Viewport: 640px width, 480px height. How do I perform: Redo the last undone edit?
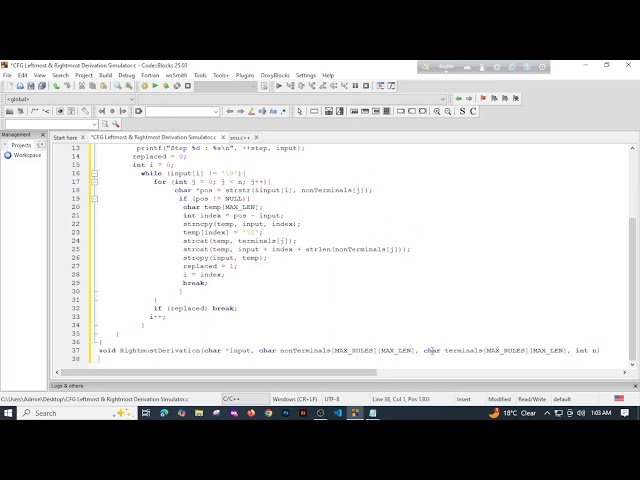(x=67, y=86)
